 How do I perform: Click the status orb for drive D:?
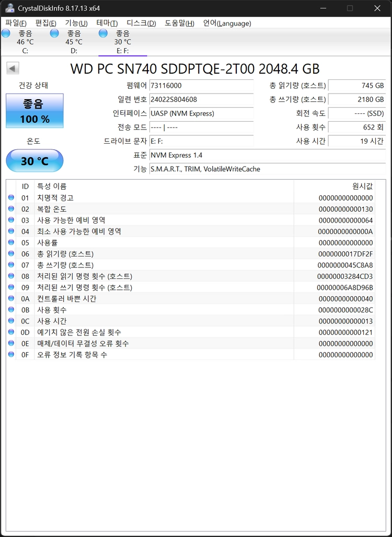point(54,33)
